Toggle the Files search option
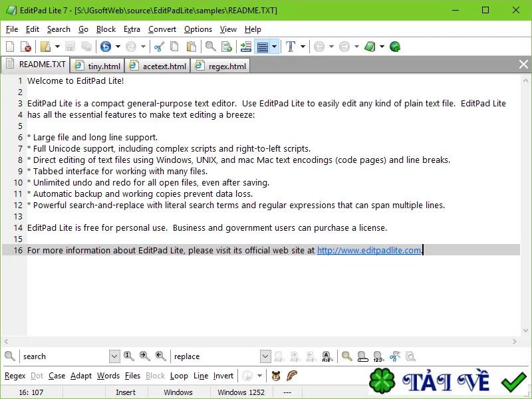Screen dimensions: 532x399 pyautogui.click(x=132, y=376)
